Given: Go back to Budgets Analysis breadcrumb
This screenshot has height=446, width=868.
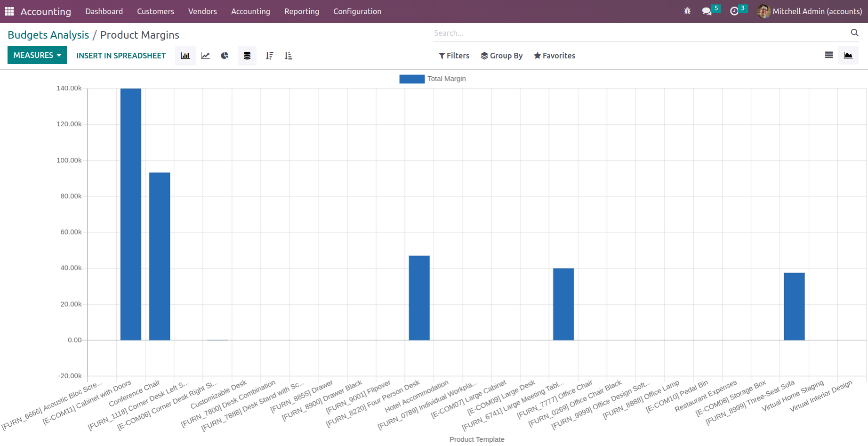Looking at the screenshot, I should [x=48, y=35].
